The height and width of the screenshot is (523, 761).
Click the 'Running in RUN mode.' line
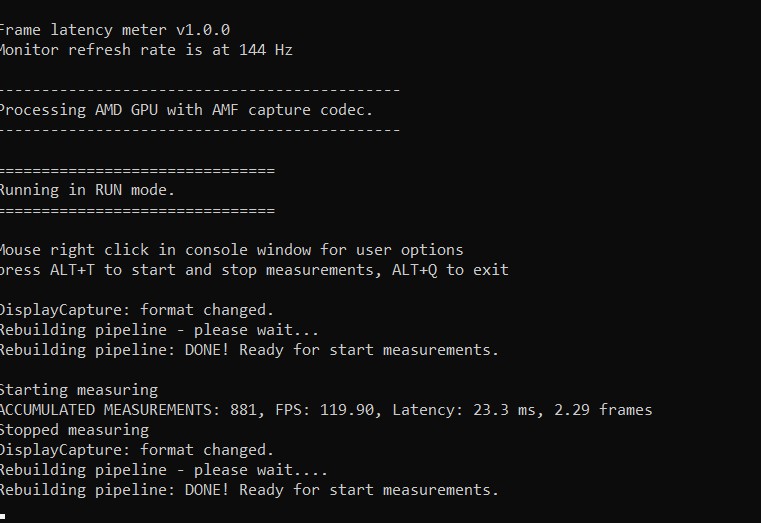[87, 190]
